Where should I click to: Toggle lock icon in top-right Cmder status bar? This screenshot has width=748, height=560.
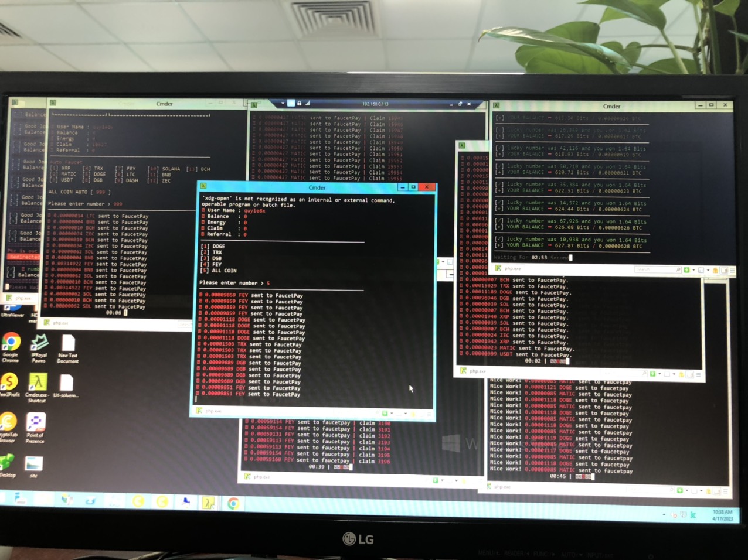pos(715,270)
